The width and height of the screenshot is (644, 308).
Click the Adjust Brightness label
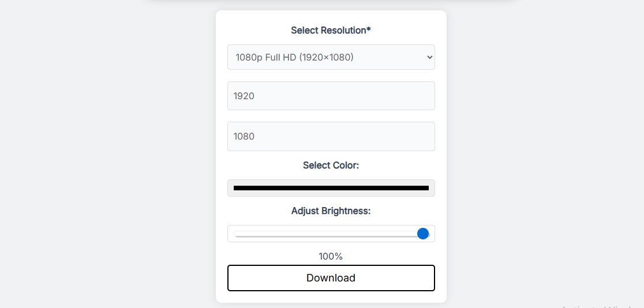pos(331,211)
